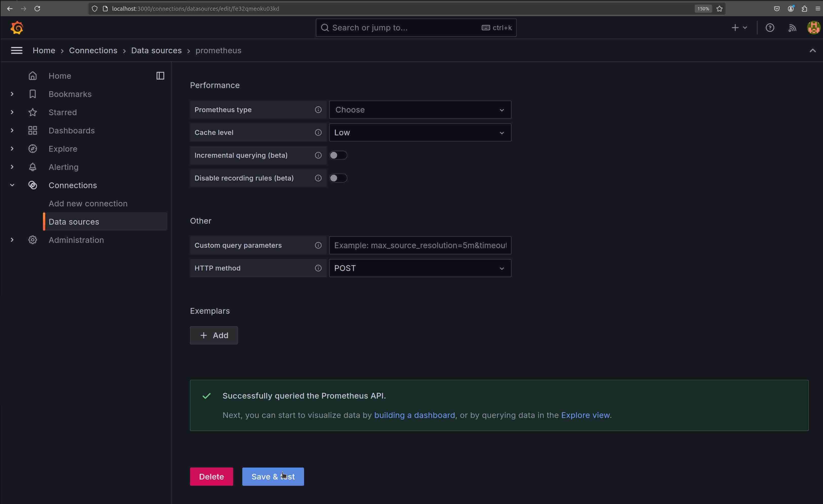The width and height of the screenshot is (823, 504).
Task: Click the Alerting bell icon
Action: [32, 167]
